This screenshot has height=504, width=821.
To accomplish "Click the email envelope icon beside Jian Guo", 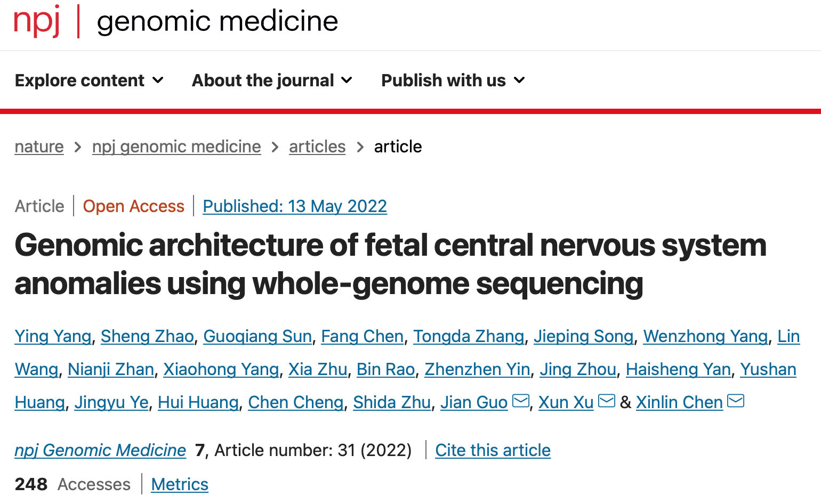I will click(520, 401).
